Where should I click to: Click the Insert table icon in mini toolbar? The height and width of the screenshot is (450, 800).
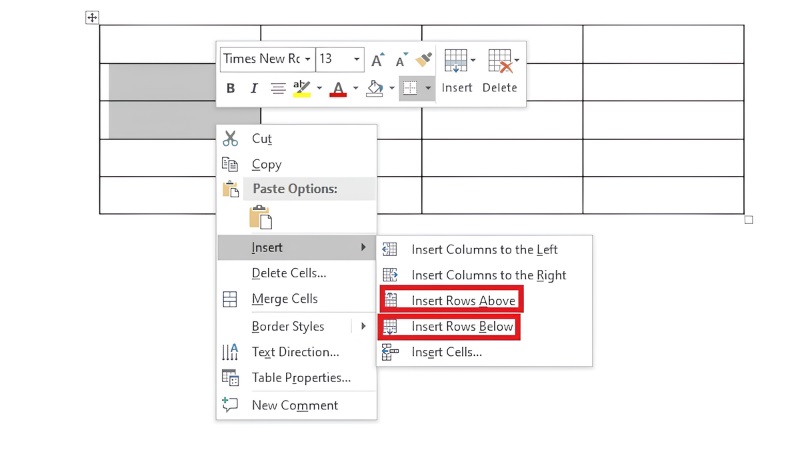click(x=455, y=61)
